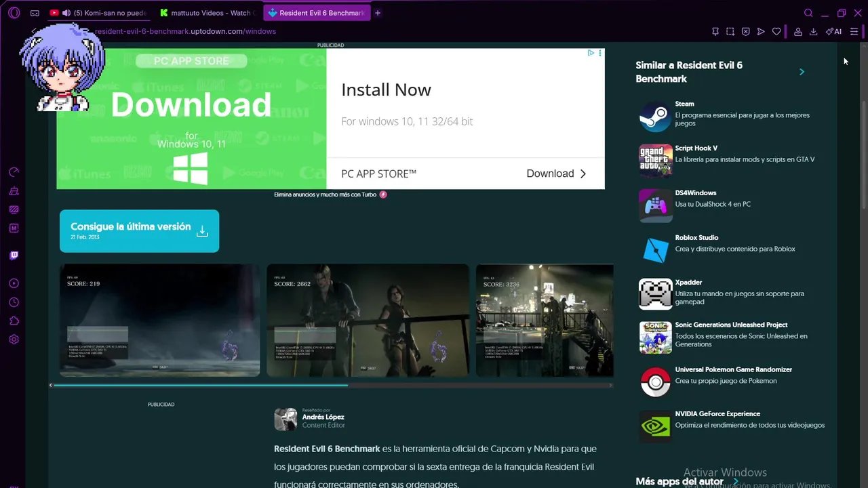
Task: Expand Más apps del autor arrow
Action: 736,482
